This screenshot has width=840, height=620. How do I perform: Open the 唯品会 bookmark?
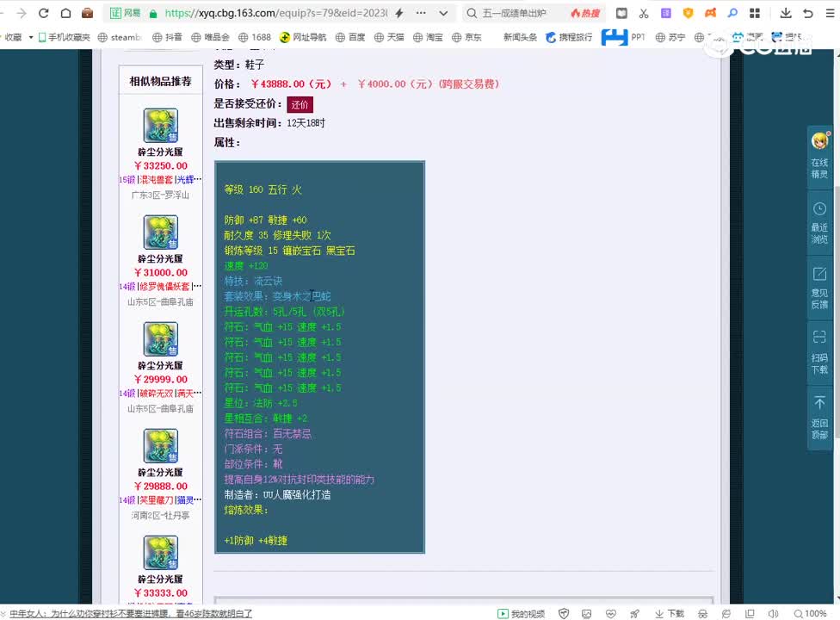210,37
